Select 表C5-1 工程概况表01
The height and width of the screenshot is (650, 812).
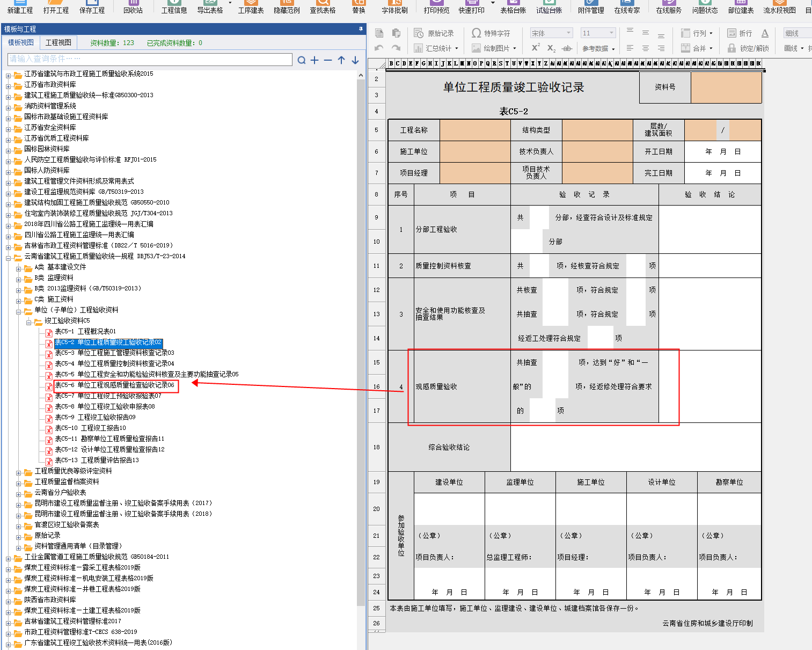click(x=85, y=332)
